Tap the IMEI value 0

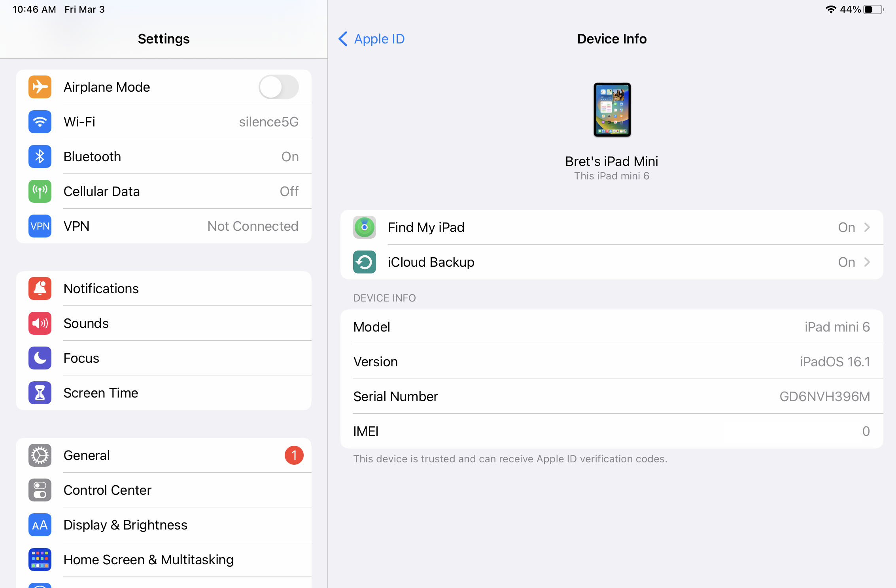tap(866, 431)
